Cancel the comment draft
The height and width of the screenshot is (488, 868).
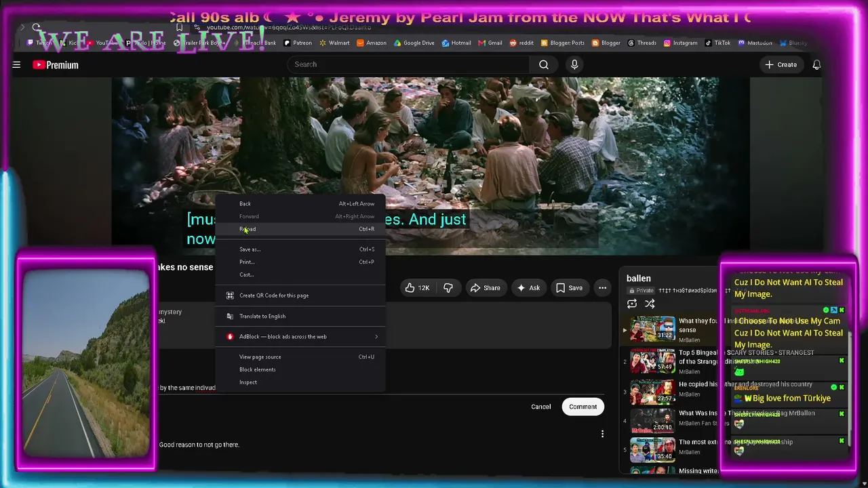pyautogui.click(x=541, y=407)
